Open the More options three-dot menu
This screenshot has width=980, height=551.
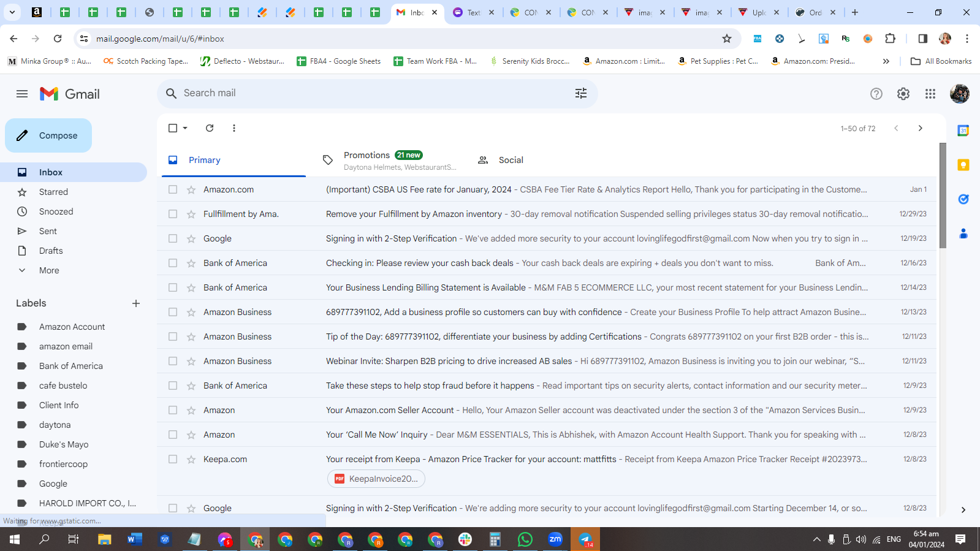[234, 128]
